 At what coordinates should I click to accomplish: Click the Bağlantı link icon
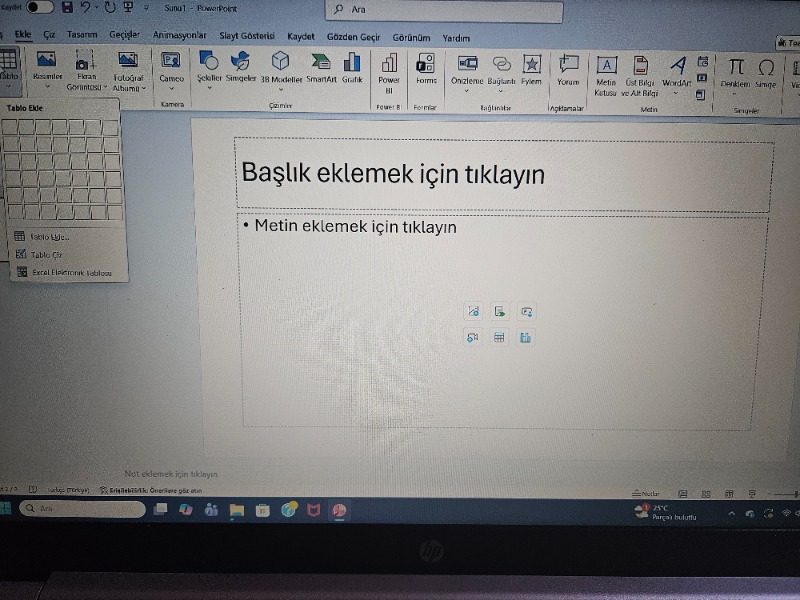click(501, 64)
